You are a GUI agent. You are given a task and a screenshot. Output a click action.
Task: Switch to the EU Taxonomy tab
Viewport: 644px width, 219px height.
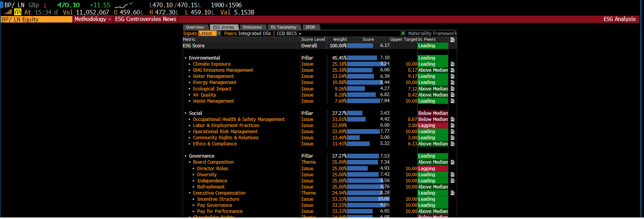point(283,27)
